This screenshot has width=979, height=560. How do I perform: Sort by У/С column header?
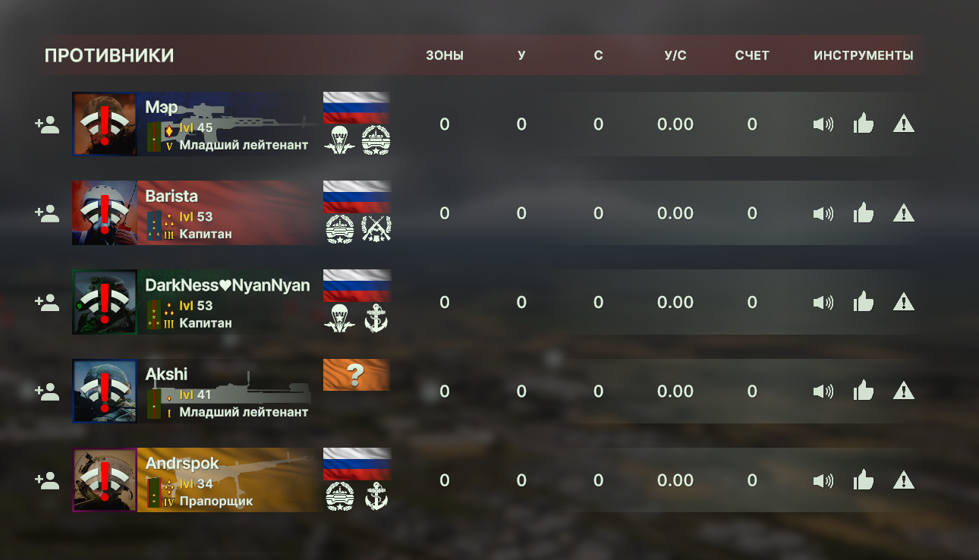675,55
